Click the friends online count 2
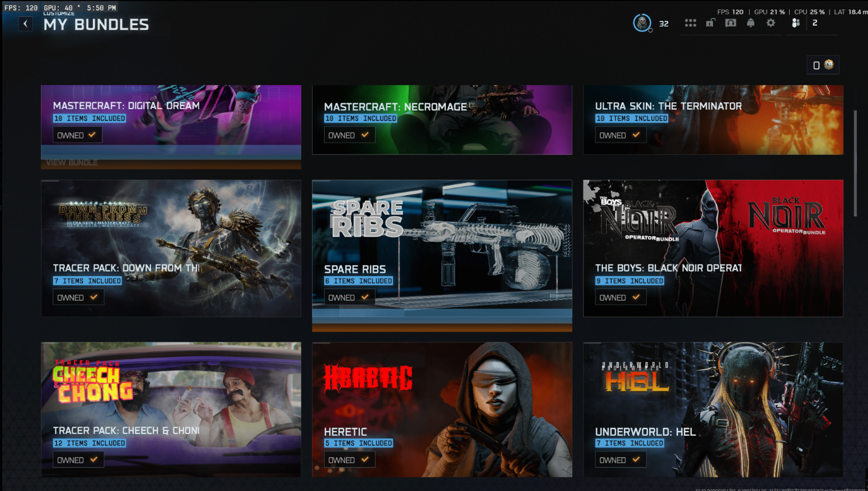The height and width of the screenshot is (491, 868). tap(815, 23)
